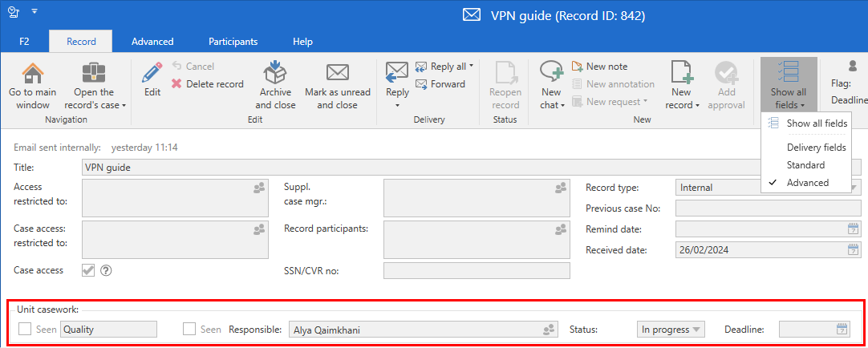
Task: Tick the Seen checkbox beside Responsible
Action: pos(189,329)
